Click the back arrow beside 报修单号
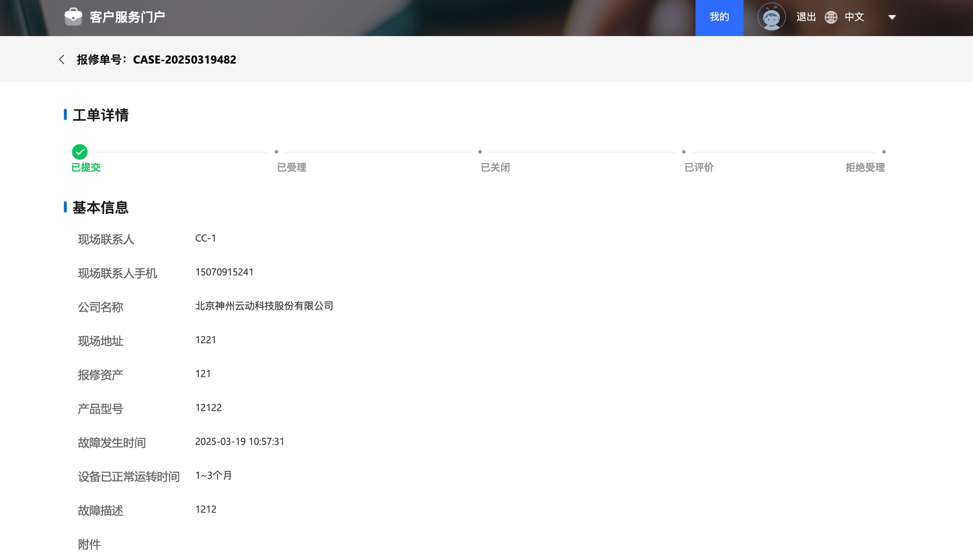The width and height of the screenshot is (973, 560). [x=62, y=59]
